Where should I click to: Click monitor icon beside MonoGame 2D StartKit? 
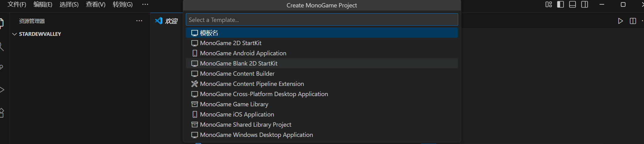tap(194, 43)
